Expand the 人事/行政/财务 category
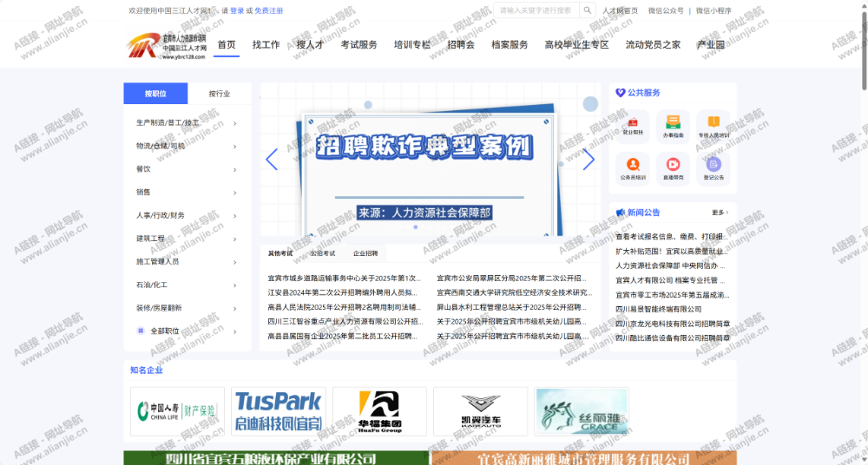Screen dimensions: 868x465 coord(187,215)
